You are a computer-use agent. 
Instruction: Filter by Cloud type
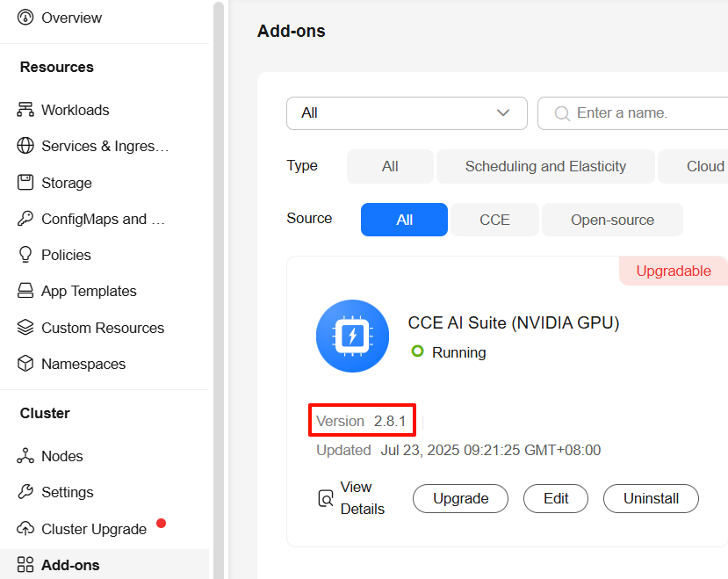pos(693,166)
